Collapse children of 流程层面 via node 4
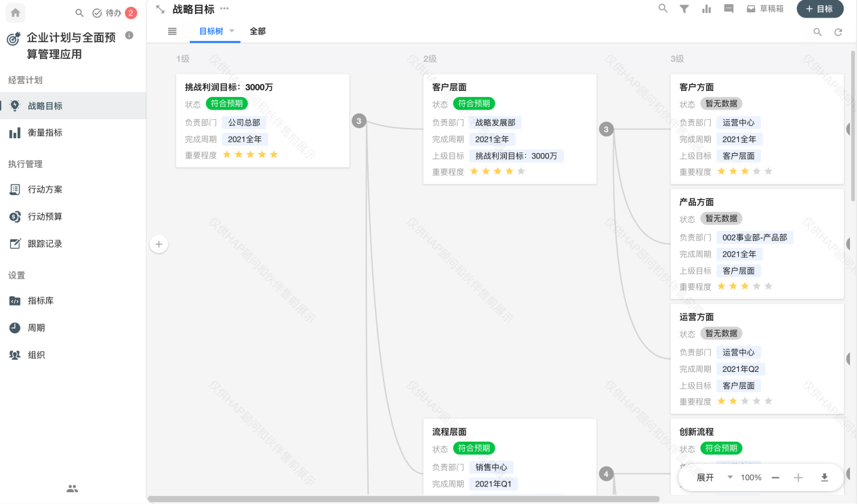The width and height of the screenshot is (858, 504). 607,474
